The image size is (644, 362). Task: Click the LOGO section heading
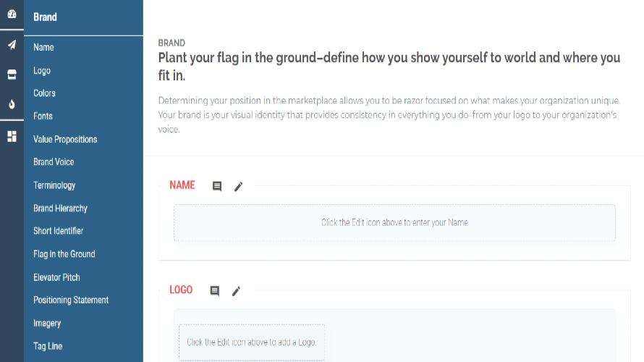click(x=181, y=290)
